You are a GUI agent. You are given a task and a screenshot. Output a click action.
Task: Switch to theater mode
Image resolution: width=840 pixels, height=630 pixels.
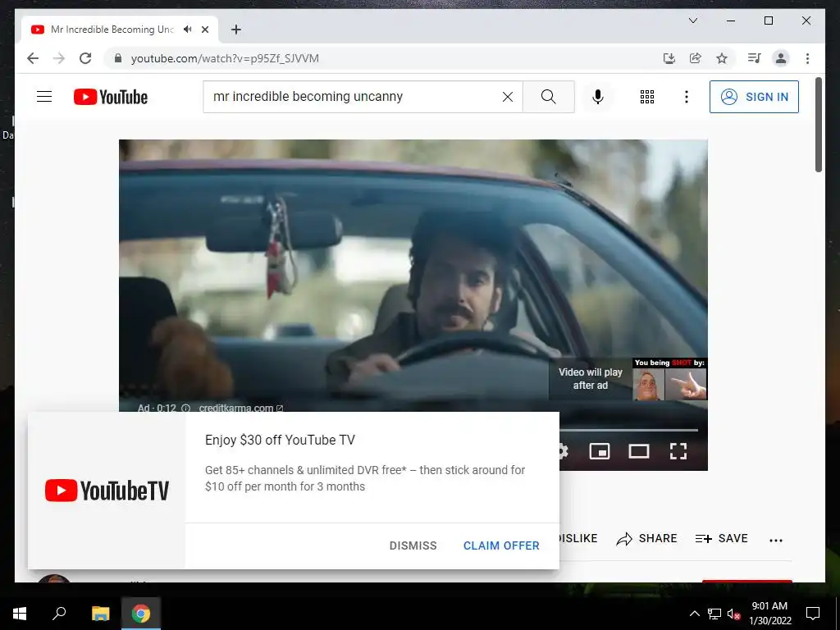638,451
